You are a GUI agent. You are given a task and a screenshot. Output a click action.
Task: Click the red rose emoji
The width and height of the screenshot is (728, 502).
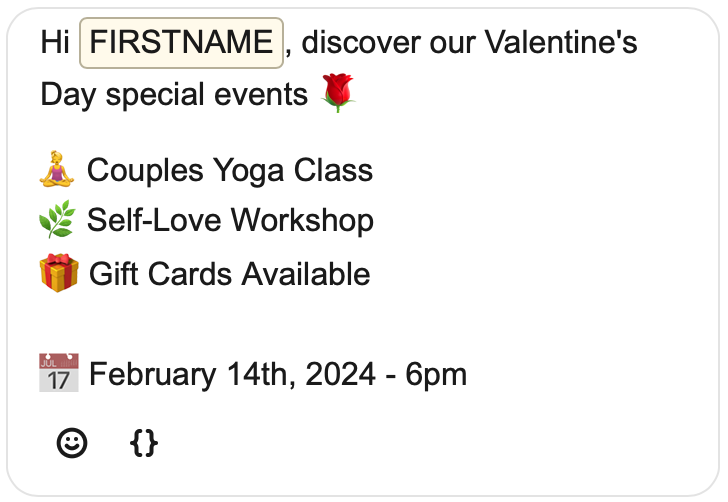(x=338, y=93)
